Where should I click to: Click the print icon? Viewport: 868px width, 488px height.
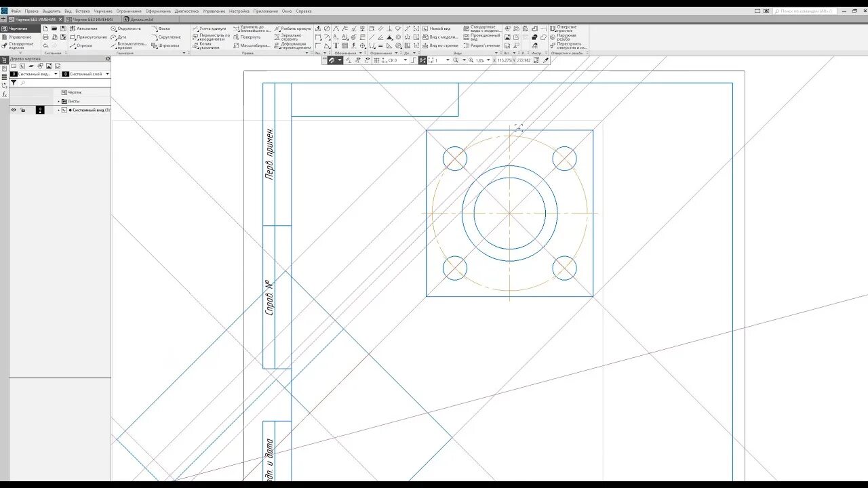pos(45,37)
